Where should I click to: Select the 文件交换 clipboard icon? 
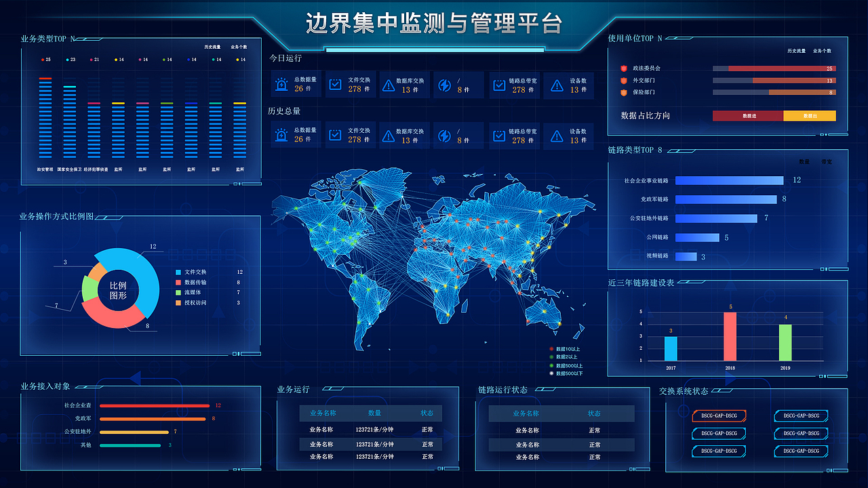pyautogui.click(x=334, y=85)
